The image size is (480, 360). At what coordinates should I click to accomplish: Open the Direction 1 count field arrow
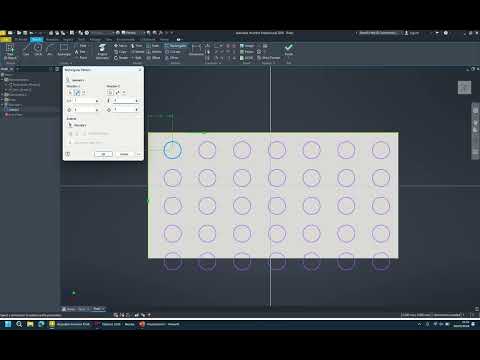coord(97,101)
